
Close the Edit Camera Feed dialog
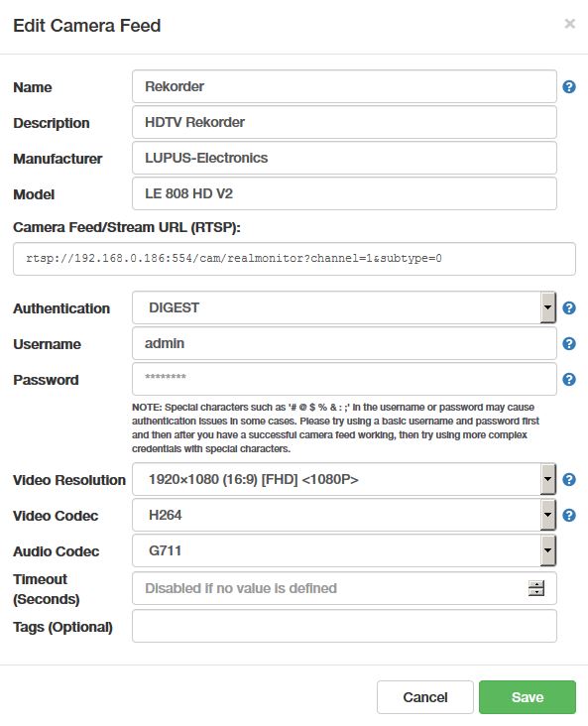(570, 24)
